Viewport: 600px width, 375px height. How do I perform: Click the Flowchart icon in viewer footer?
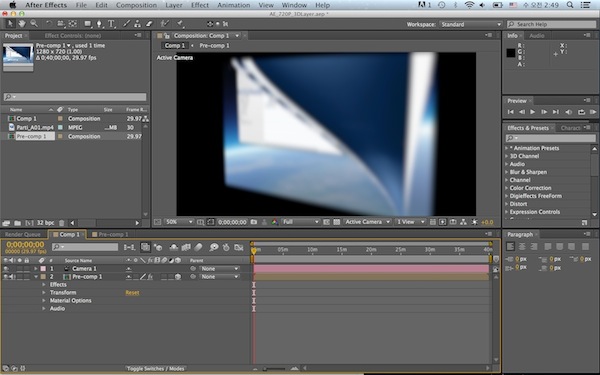pyautogui.click(x=463, y=222)
